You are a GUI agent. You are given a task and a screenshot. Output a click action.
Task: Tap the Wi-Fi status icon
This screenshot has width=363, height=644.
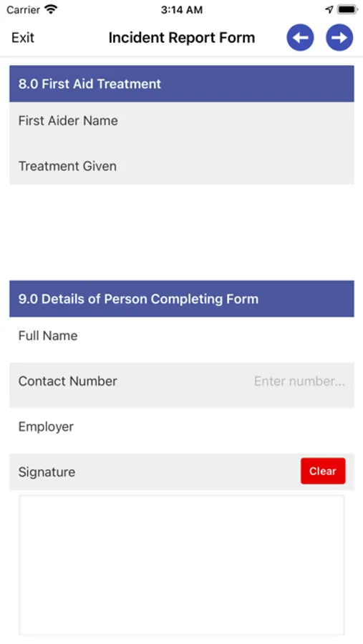pos(51,9)
